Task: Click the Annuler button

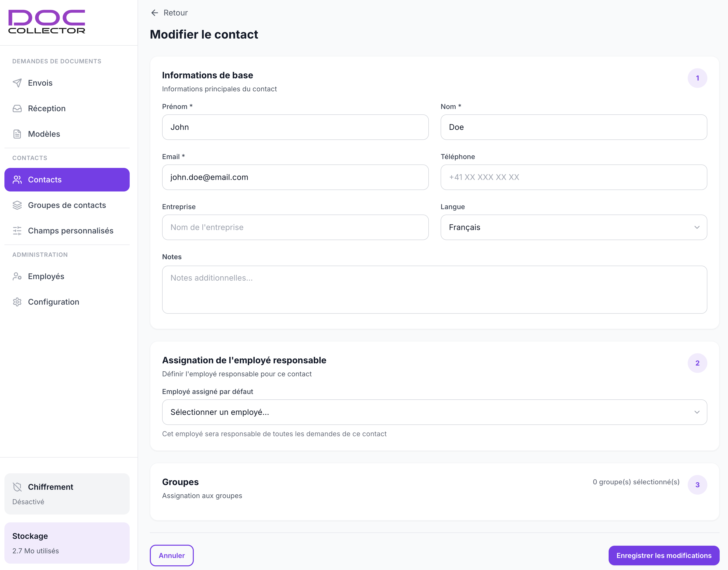Action: [172, 555]
